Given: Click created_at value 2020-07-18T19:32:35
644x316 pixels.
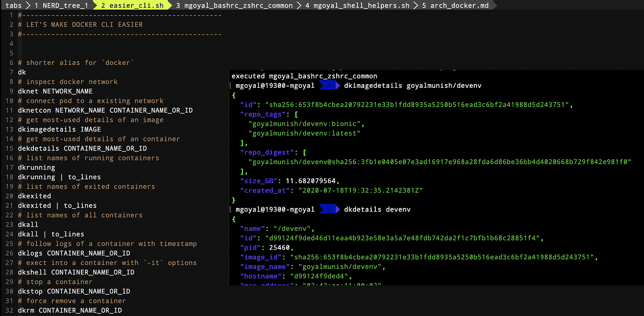Looking at the screenshot, I should click(361, 190).
